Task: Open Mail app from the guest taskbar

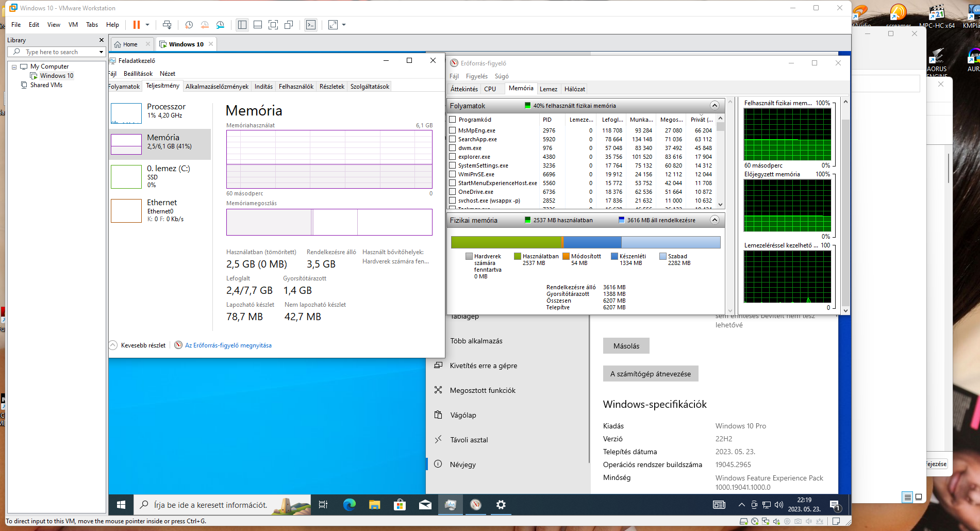Action: coord(425,505)
